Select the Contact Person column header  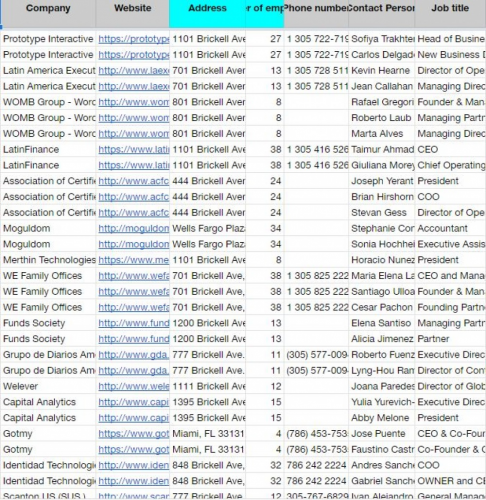(x=382, y=13)
